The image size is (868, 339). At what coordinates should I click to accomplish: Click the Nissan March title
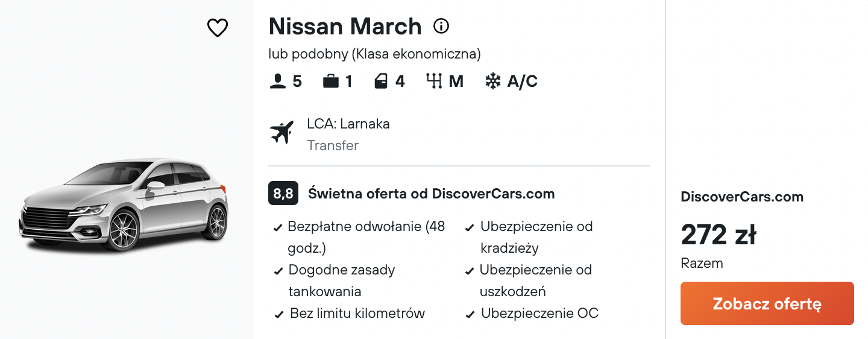pyautogui.click(x=345, y=27)
